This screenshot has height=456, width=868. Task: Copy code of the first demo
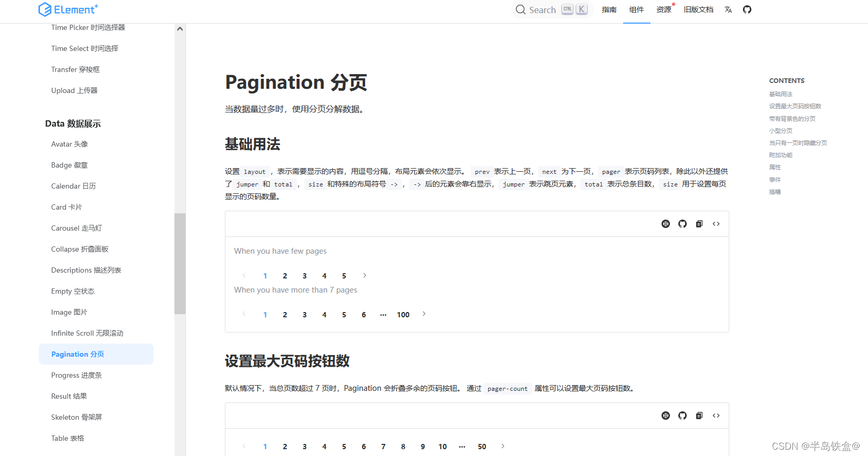[x=699, y=224]
